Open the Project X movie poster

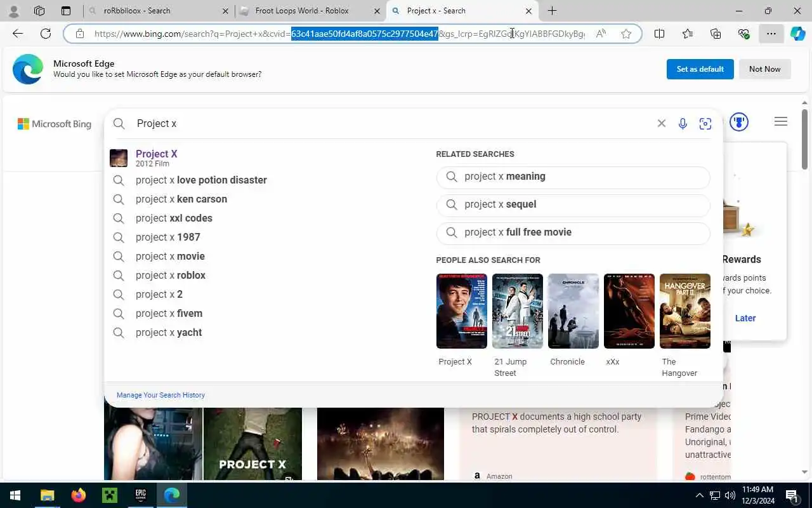462,311
